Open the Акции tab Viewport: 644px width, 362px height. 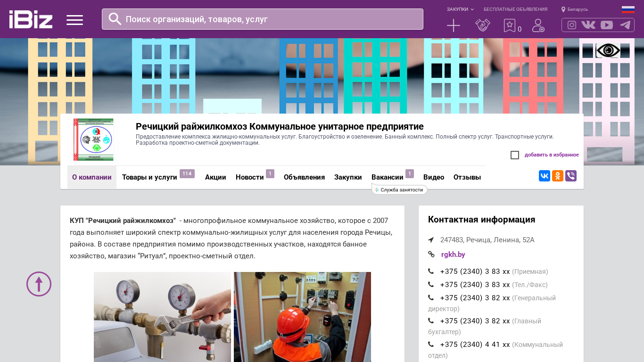(x=215, y=177)
